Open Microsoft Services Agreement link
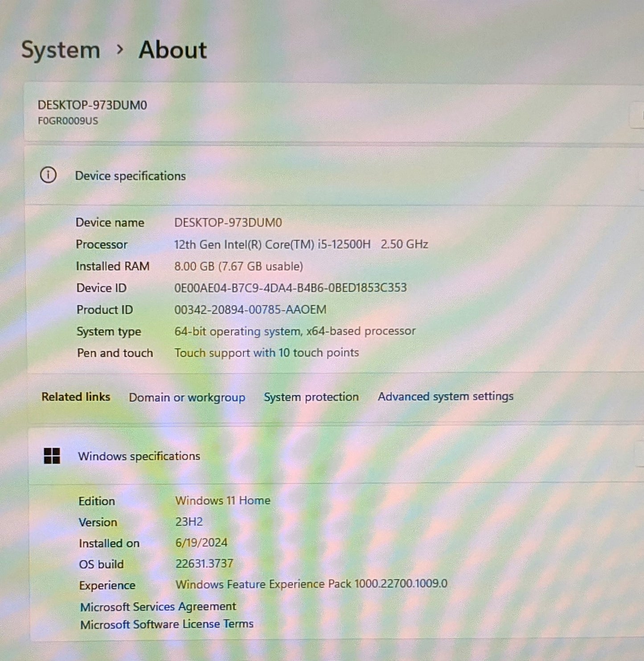 (158, 606)
